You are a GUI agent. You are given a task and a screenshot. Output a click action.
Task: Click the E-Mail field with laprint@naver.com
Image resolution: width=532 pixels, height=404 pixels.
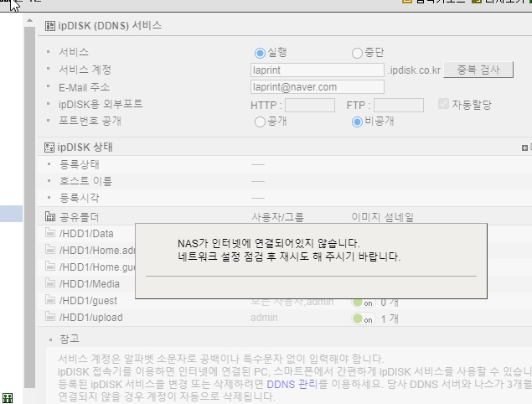click(x=318, y=87)
